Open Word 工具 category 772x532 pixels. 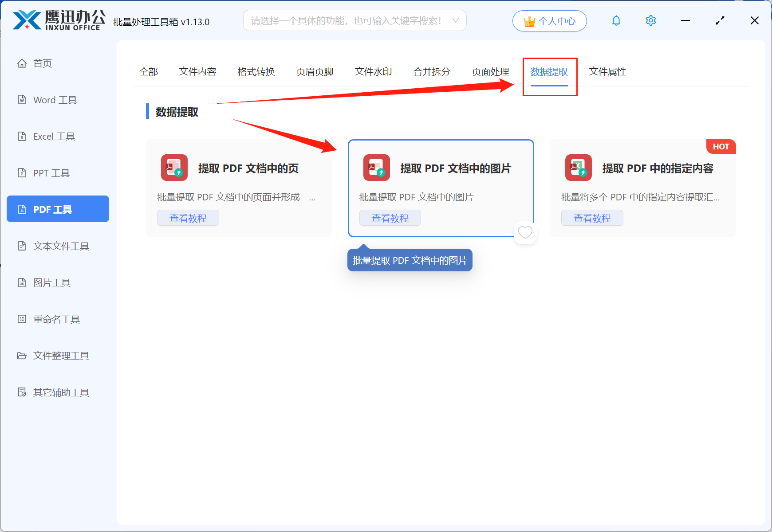pyautogui.click(x=55, y=100)
